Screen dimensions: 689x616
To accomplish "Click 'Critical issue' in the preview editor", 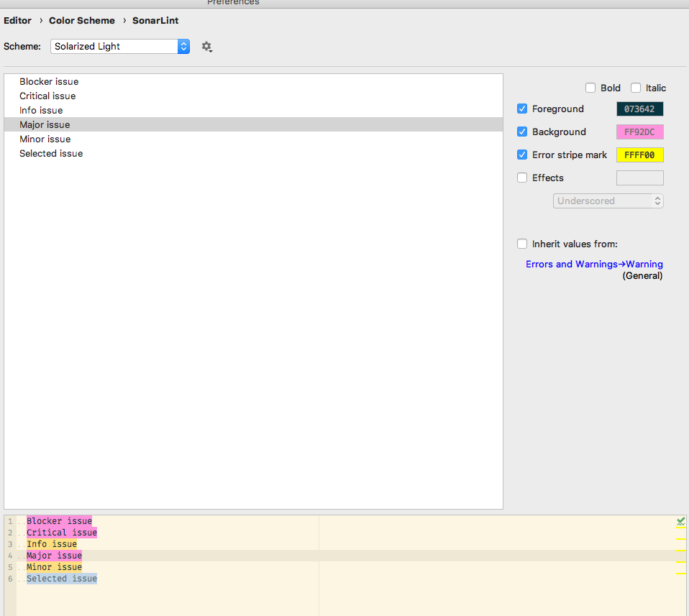I will click(x=62, y=533).
